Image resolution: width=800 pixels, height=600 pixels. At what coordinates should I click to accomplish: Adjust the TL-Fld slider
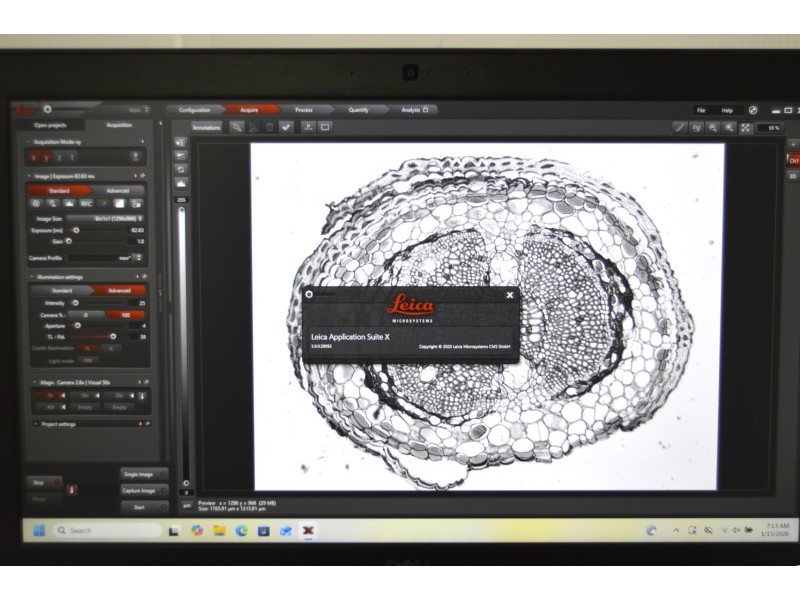pos(113,337)
